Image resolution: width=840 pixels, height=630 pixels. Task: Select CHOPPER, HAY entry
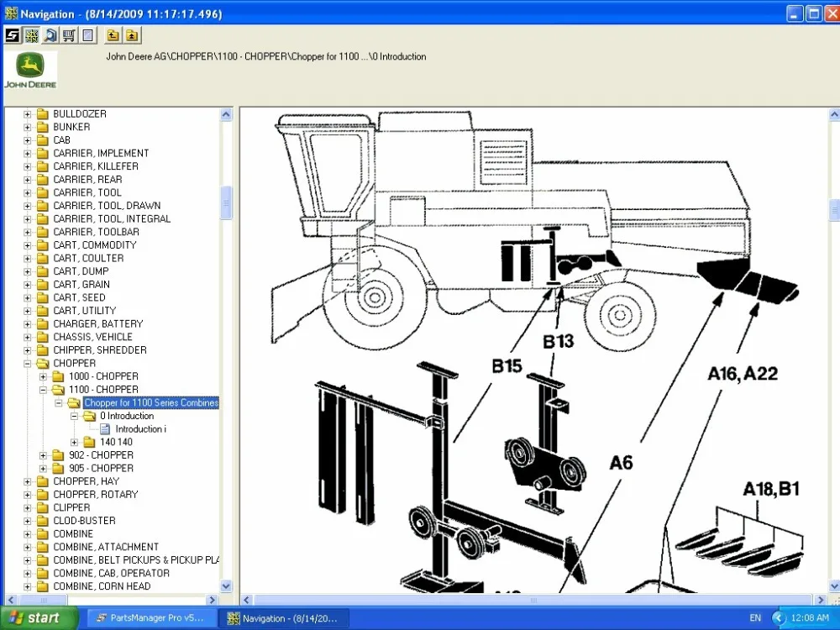pyautogui.click(x=87, y=481)
